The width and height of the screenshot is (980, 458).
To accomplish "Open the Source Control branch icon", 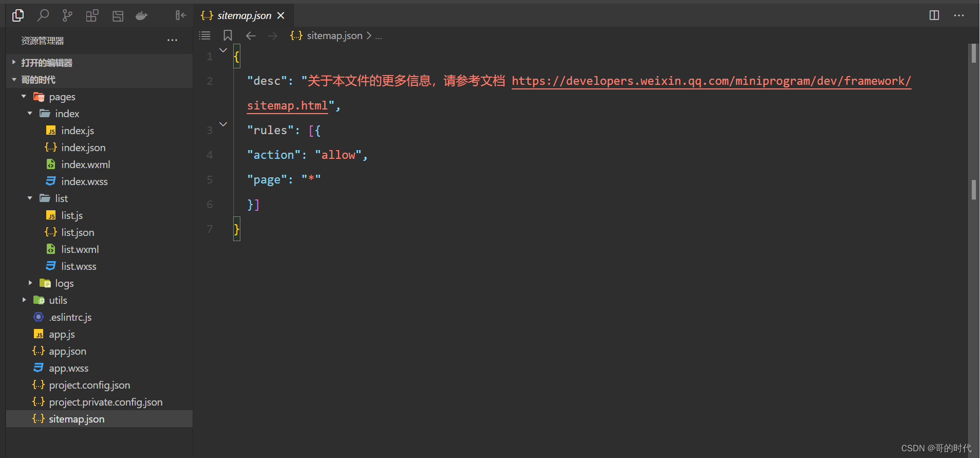I will click(x=67, y=15).
